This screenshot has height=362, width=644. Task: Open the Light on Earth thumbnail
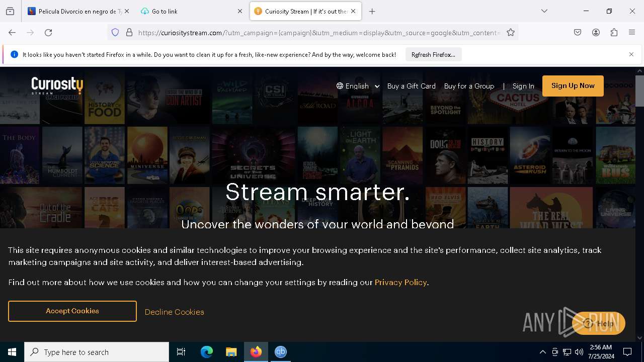pyautogui.click(x=360, y=155)
